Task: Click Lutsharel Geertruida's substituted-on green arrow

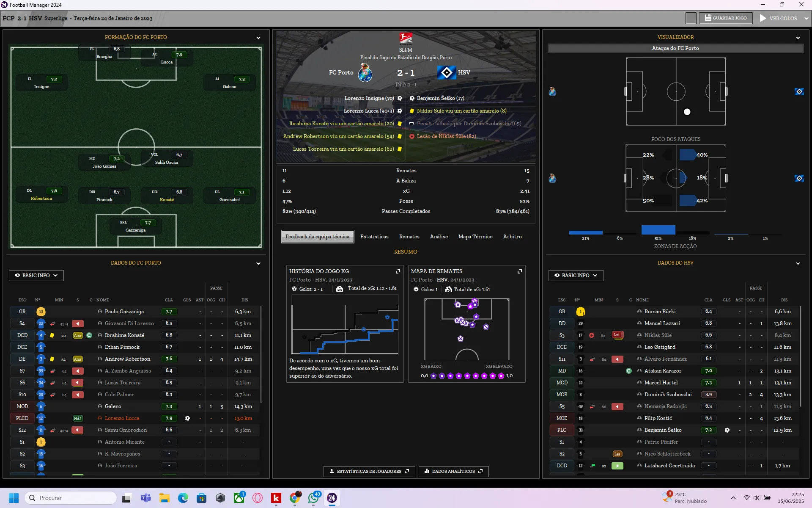Action: coord(617,466)
